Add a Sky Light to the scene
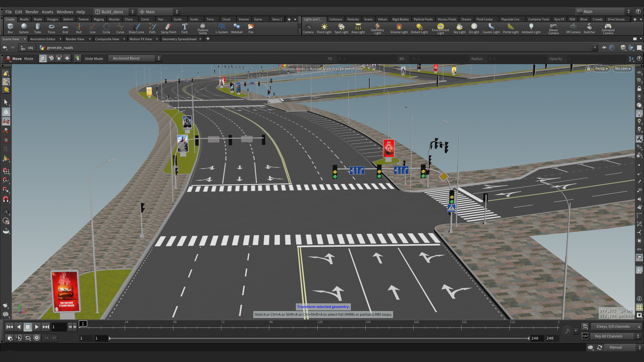The image size is (644, 362). pos(459,28)
